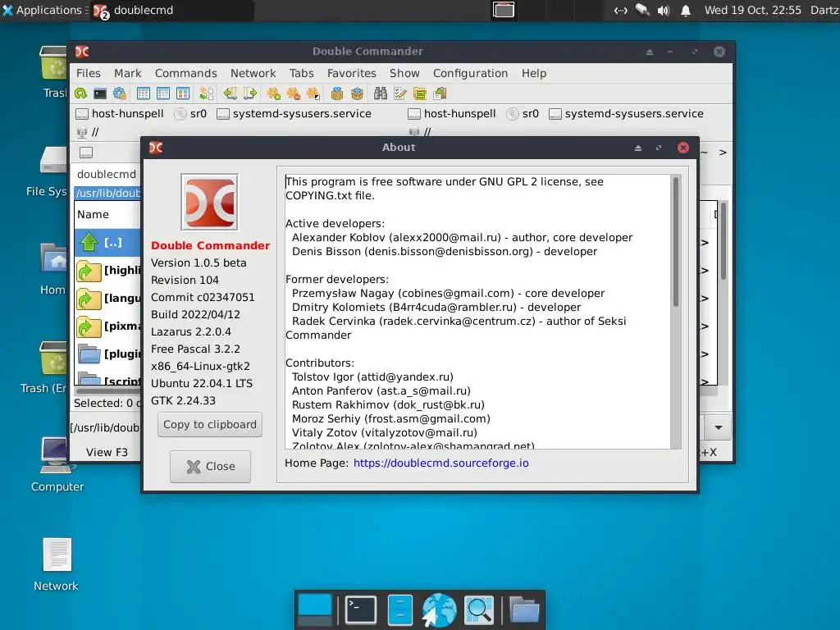The image size is (840, 630).
Task: Open Search with the binoculars icon
Action: (x=381, y=94)
